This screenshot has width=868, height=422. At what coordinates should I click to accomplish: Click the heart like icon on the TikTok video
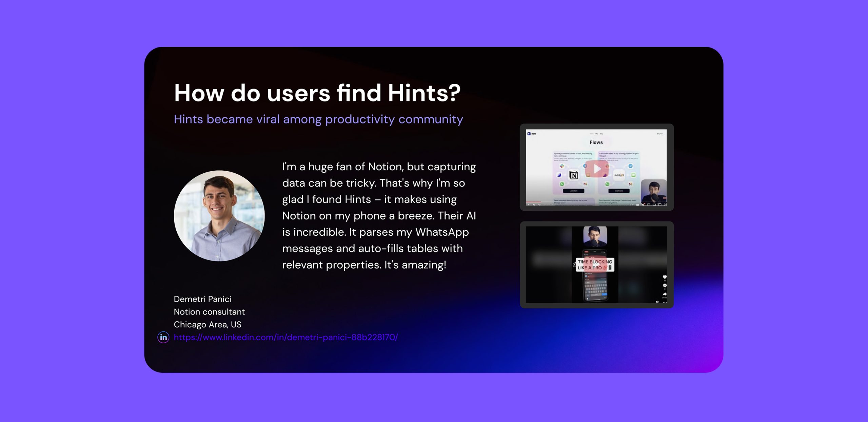point(665,277)
